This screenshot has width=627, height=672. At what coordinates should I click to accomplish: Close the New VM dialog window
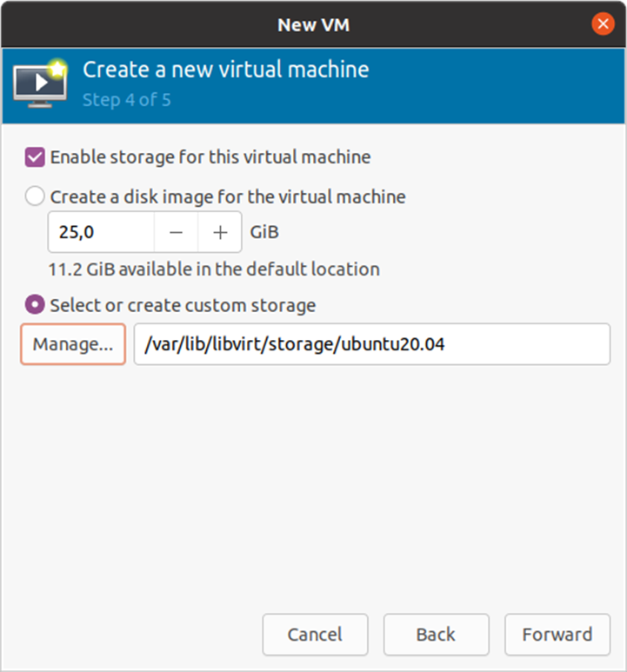coord(603,23)
